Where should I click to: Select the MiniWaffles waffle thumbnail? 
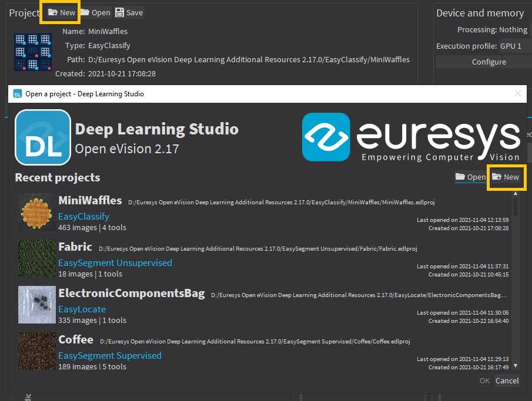tap(36, 211)
